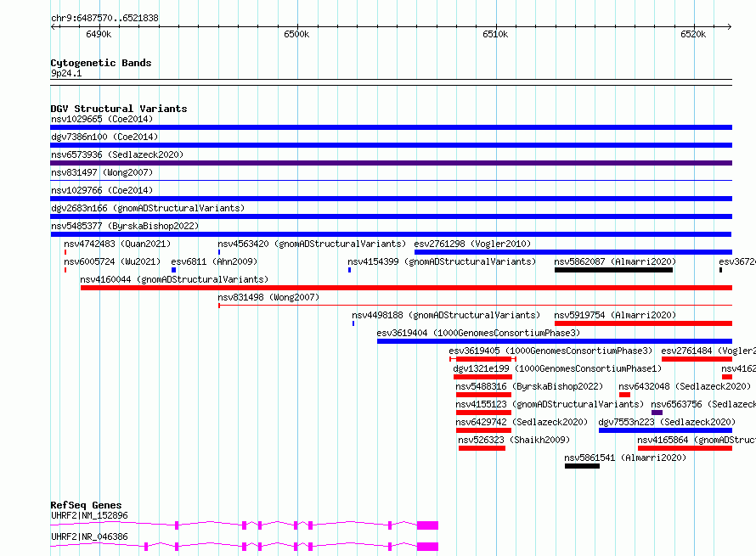The image size is (756, 556).
Task: Open nsv1029766 (Coe2014) variant entry
Action: click(x=102, y=190)
